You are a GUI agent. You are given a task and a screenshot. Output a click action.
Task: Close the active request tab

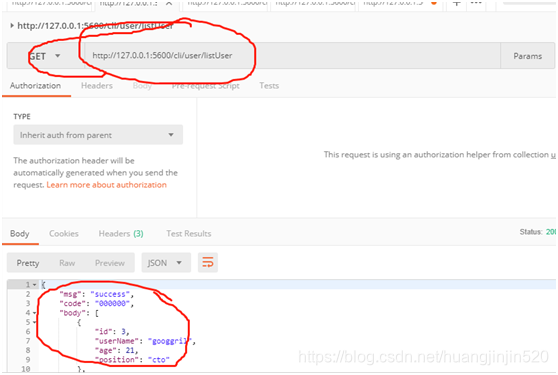click(x=169, y=4)
